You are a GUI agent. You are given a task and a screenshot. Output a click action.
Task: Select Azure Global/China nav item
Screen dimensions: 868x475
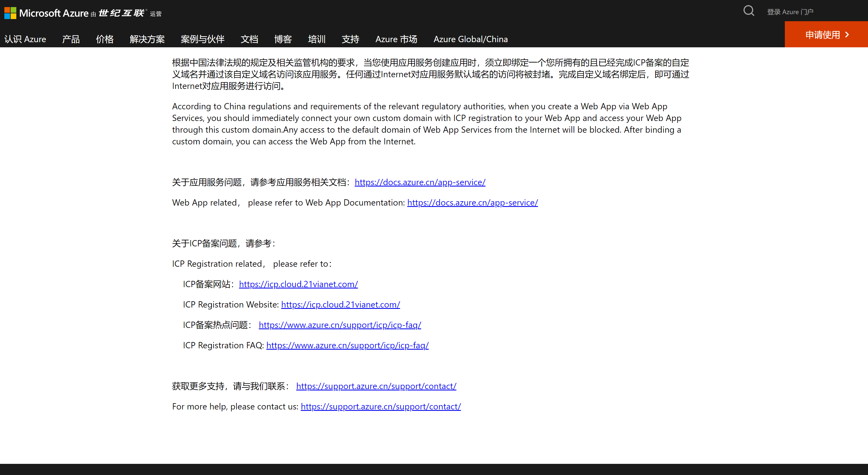[x=470, y=39]
